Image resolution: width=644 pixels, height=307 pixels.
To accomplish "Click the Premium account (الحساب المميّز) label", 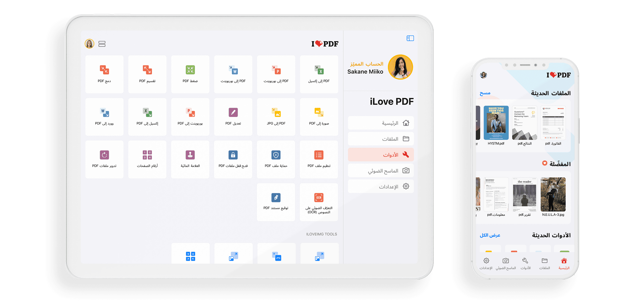I will [367, 64].
